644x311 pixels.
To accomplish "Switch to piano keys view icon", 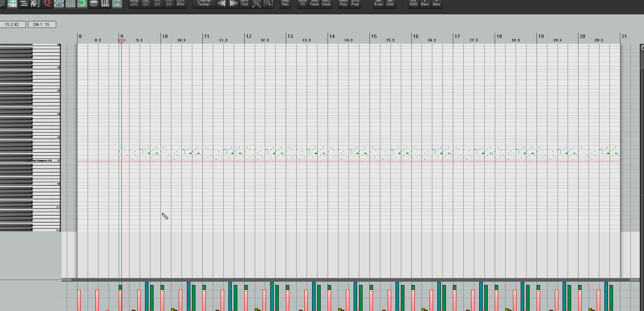I will point(105,3).
